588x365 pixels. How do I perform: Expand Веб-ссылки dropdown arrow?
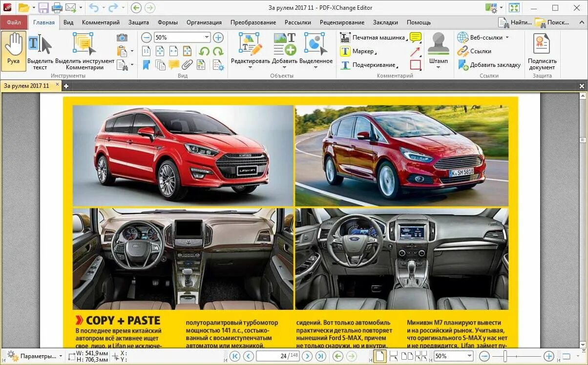506,38
